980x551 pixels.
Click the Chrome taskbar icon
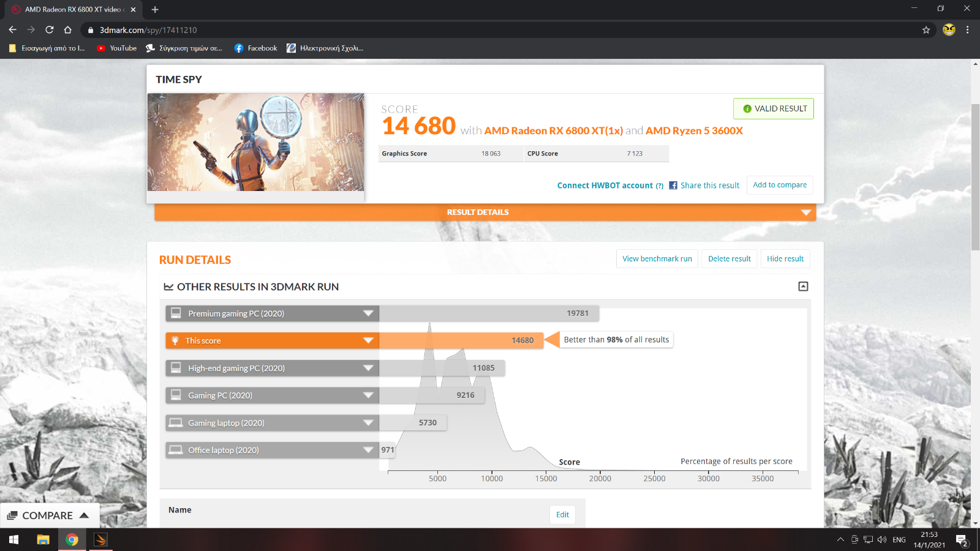72,539
